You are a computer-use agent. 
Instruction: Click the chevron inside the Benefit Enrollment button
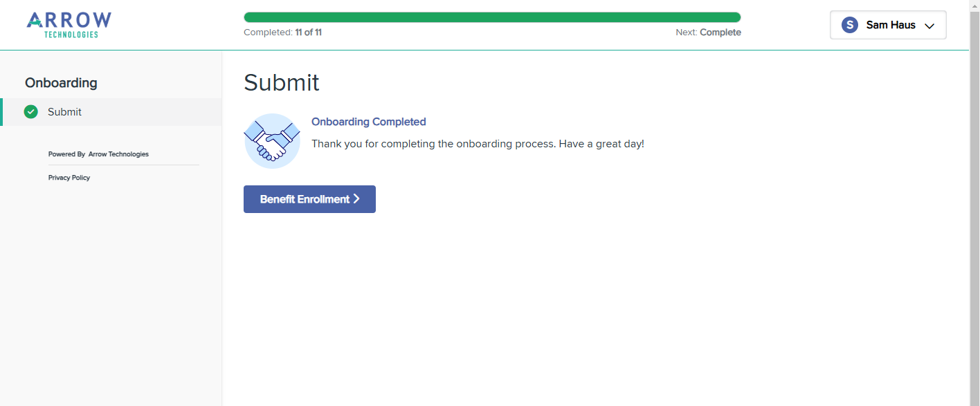(356, 199)
